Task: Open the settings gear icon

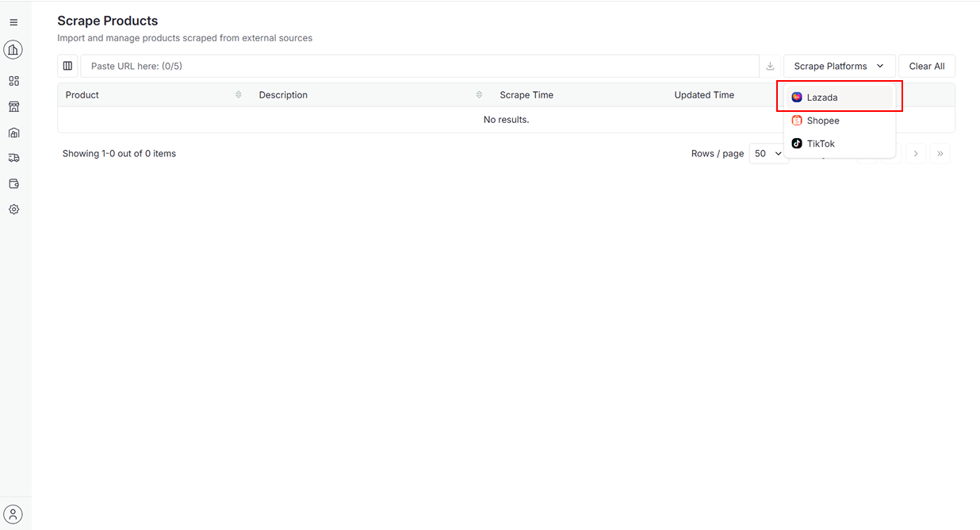Action: (x=13, y=209)
